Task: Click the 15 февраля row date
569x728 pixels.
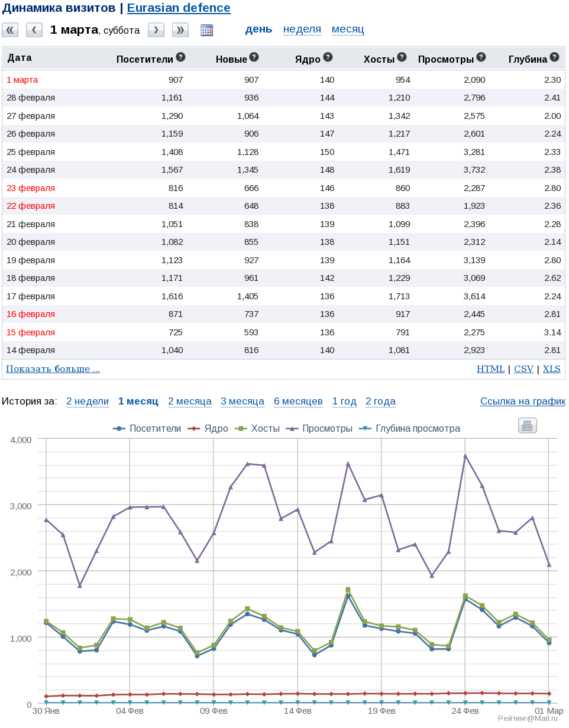Action: point(31,332)
